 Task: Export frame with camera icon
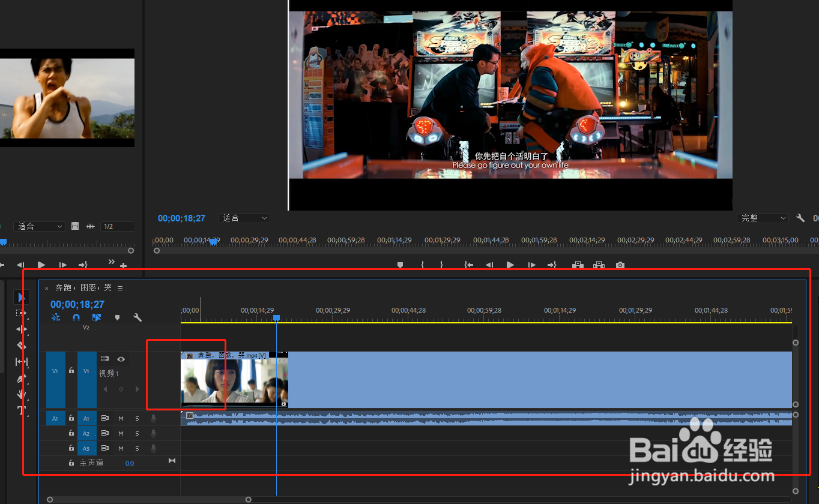pyautogui.click(x=620, y=265)
